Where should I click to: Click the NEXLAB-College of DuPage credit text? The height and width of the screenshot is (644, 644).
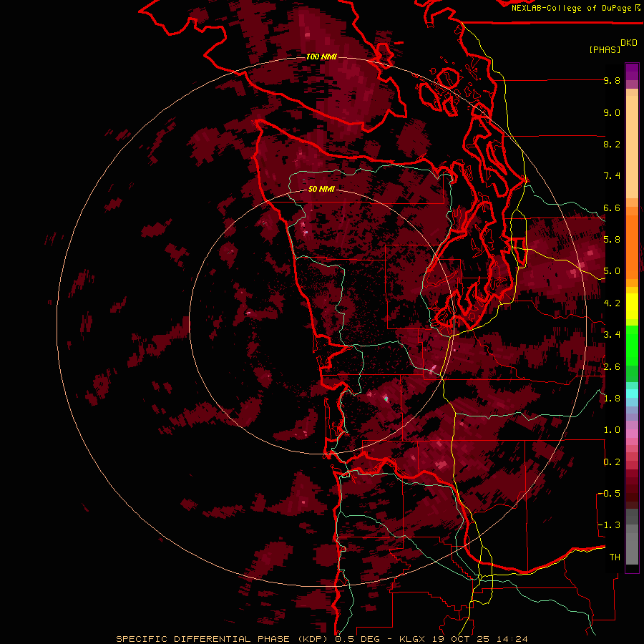(x=573, y=8)
